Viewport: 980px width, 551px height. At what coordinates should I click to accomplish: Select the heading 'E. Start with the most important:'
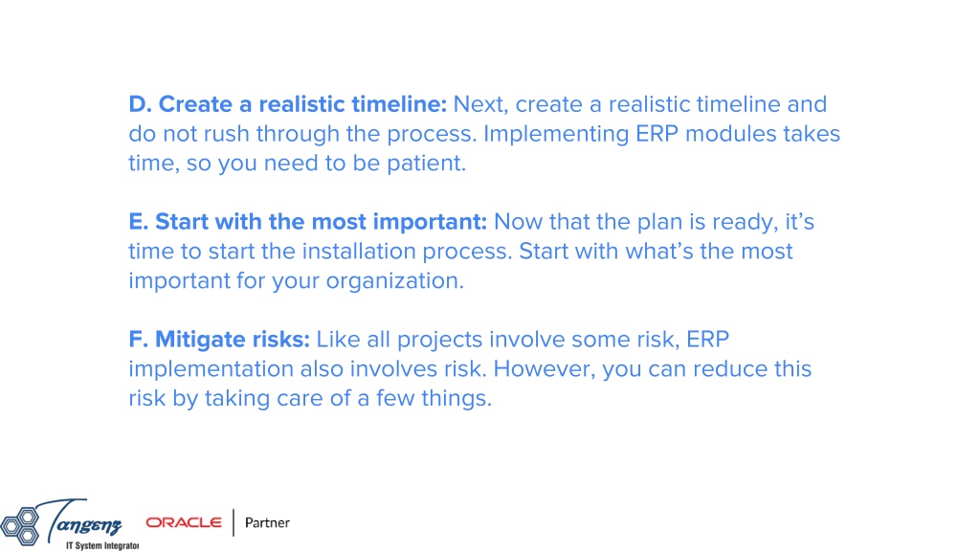(x=307, y=221)
